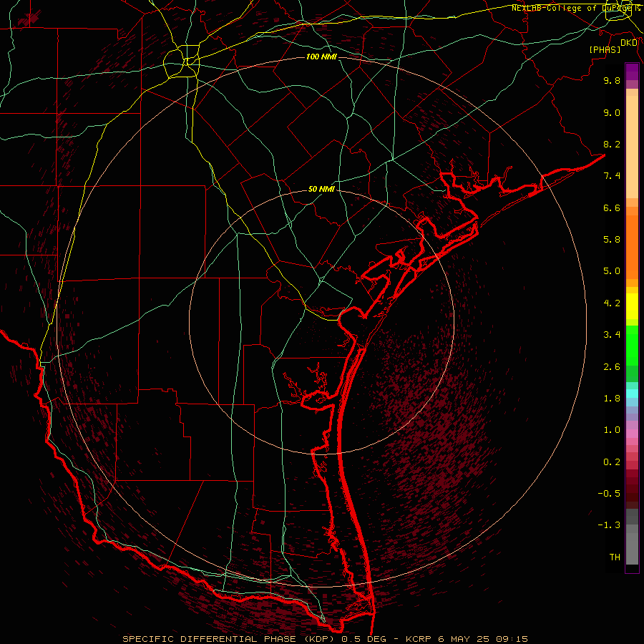Click the purple segment atop the color bar

tap(632, 72)
